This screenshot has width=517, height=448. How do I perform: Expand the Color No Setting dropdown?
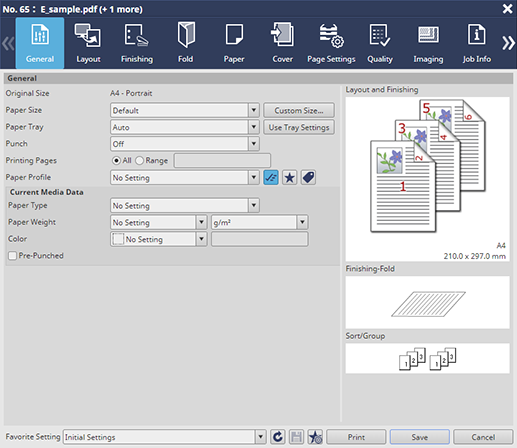point(201,239)
